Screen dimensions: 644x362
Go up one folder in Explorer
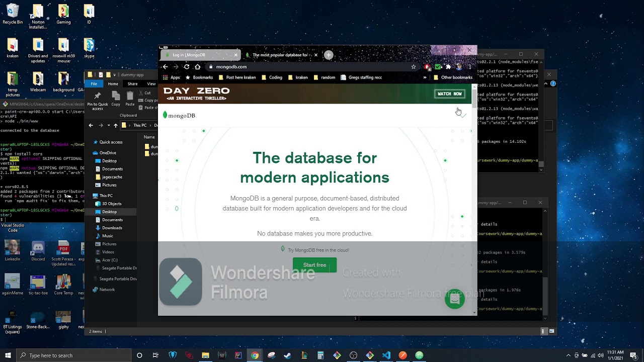(x=116, y=125)
